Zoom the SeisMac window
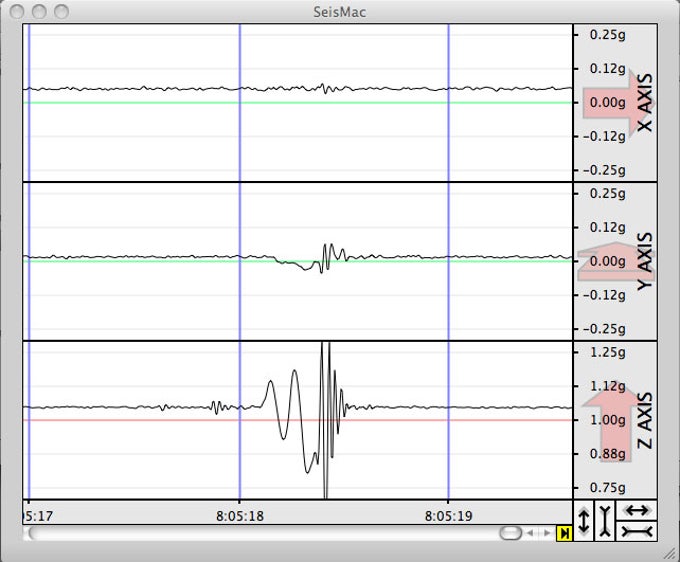Image resolution: width=680 pixels, height=562 pixels. coord(61,12)
